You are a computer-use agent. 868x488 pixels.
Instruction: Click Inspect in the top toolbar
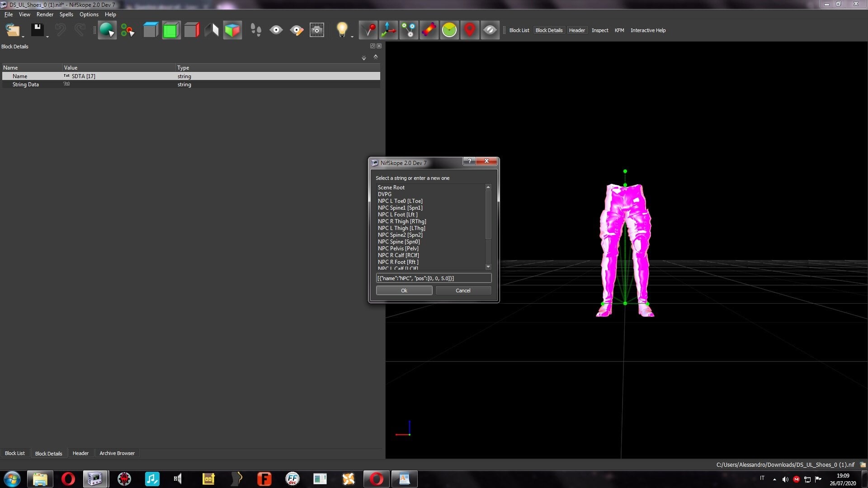[x=600, y=30]
